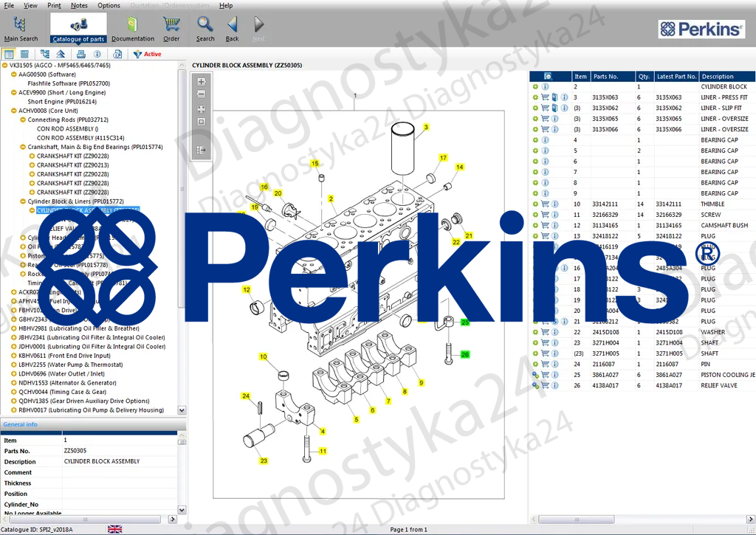
Task: Collapse Cylinder Block & Liners node
Action: point(23,201)
